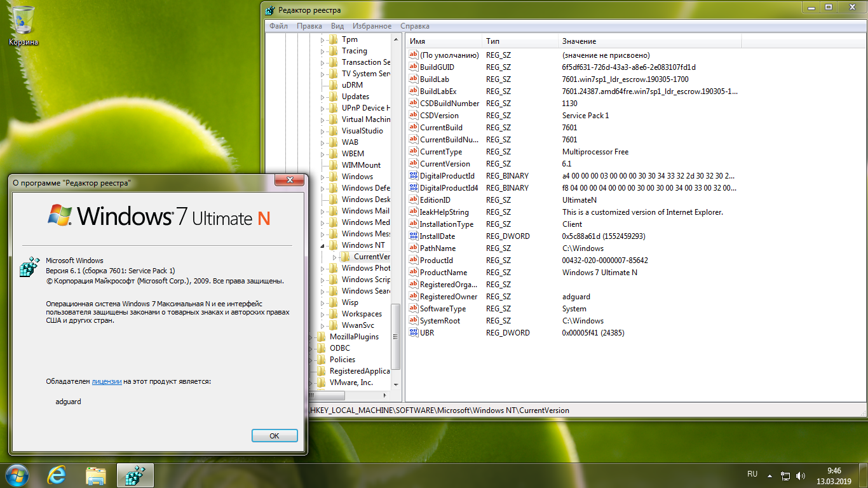This screenshot has height=488, width=868.
Task: Click the HKEY_LOCAL_MACHINE path in status bar
Action: (440, 410)
